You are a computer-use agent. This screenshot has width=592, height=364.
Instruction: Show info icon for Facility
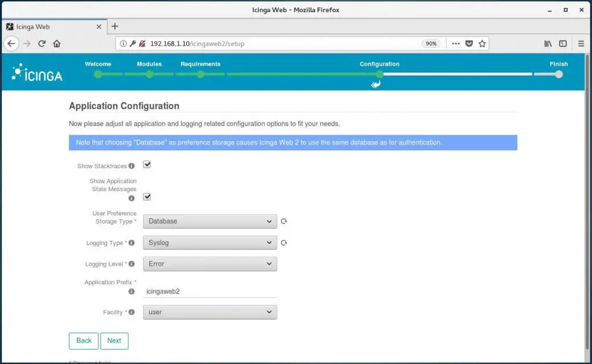click(131, 313)
